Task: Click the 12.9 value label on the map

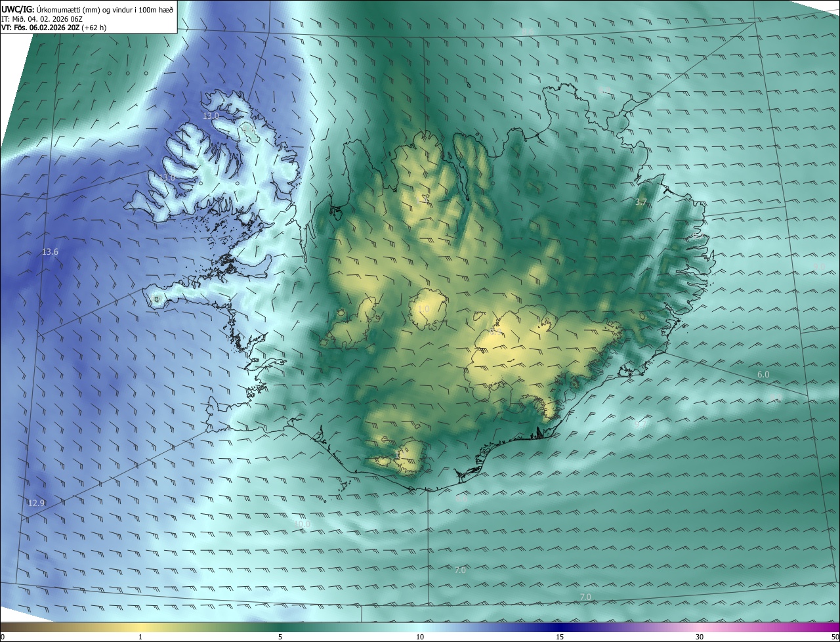Action: 36,503
